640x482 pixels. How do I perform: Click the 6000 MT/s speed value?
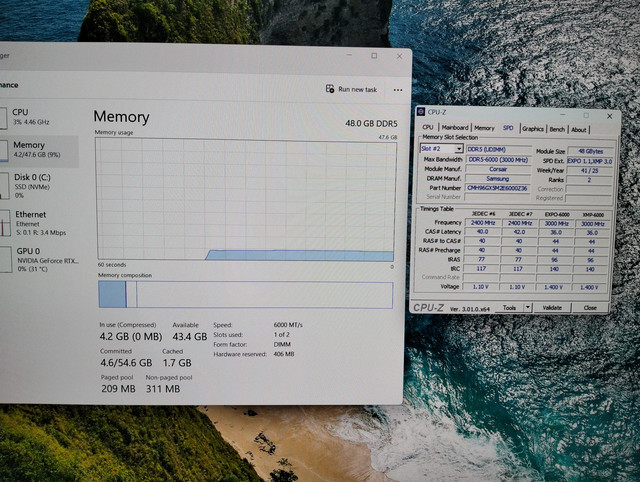[288, 325]
